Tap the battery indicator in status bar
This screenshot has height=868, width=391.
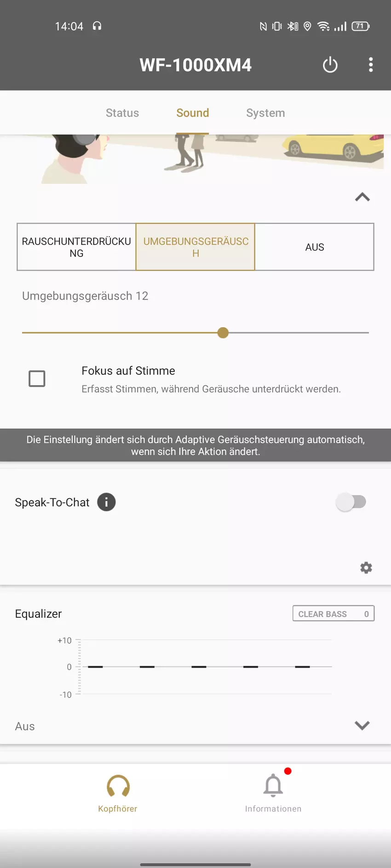[361, 26]
